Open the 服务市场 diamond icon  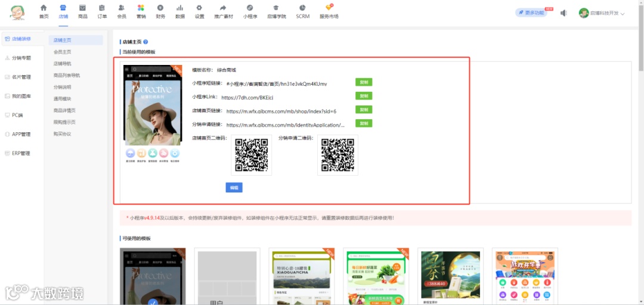(329, 7)
